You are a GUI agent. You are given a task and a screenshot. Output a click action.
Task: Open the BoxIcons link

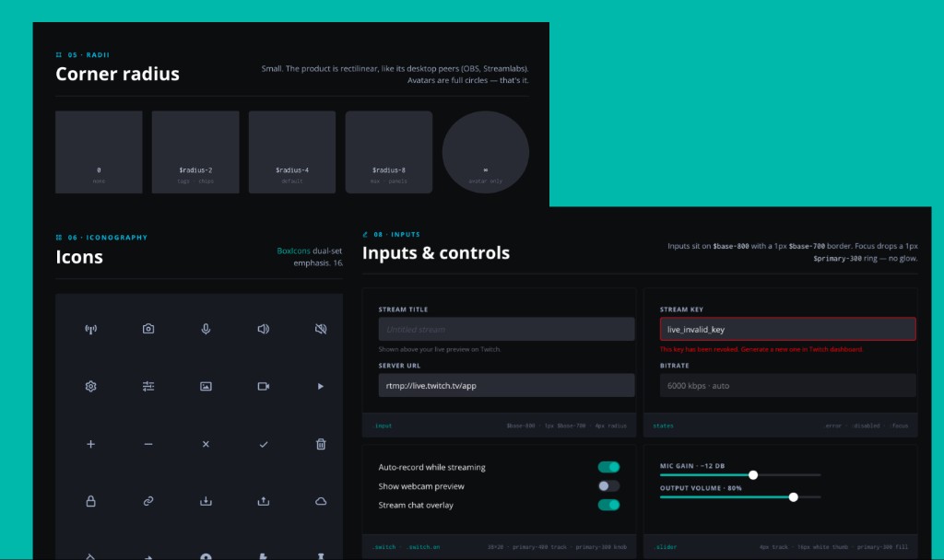(x=293, y=250)
